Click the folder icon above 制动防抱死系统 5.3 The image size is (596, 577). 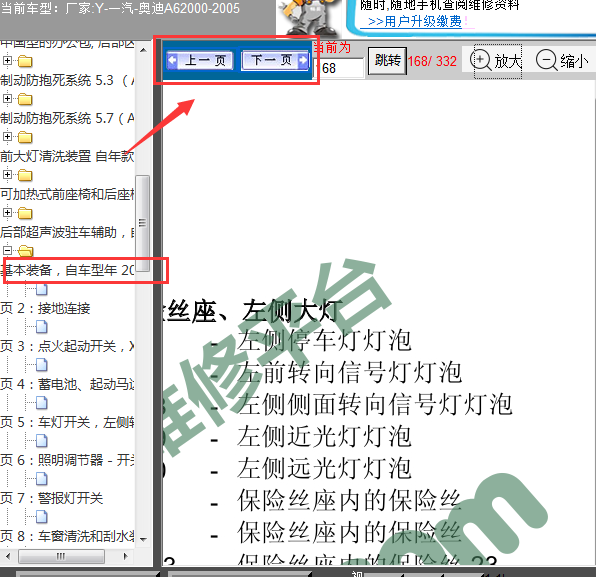25,61
